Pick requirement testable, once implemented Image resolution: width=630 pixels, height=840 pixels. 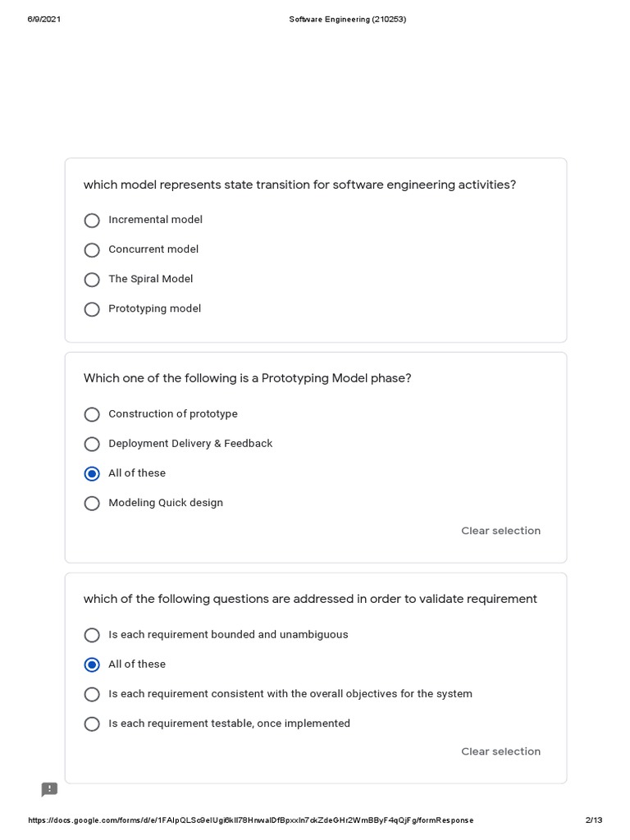pyautogui.click(x=92, y=724)
